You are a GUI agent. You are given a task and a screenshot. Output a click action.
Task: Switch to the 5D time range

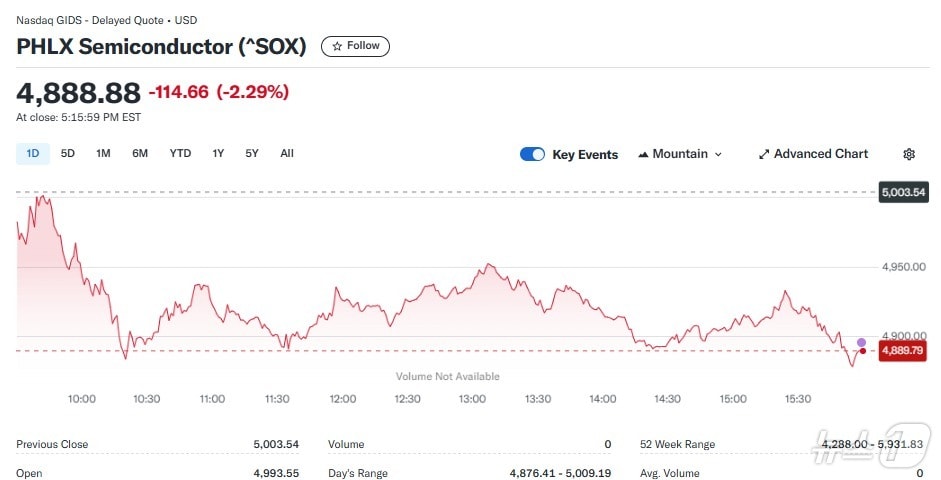point(68,153)
